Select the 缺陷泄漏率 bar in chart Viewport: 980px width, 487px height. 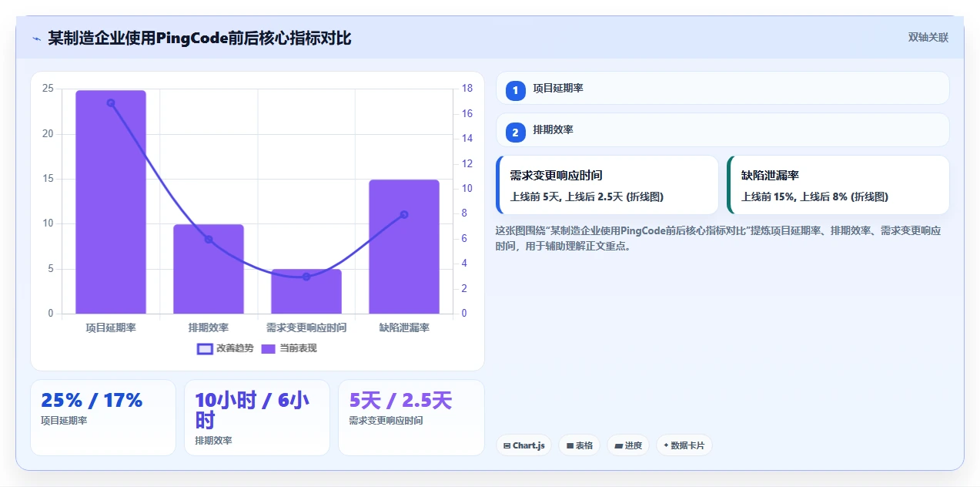tap(404, 247)
